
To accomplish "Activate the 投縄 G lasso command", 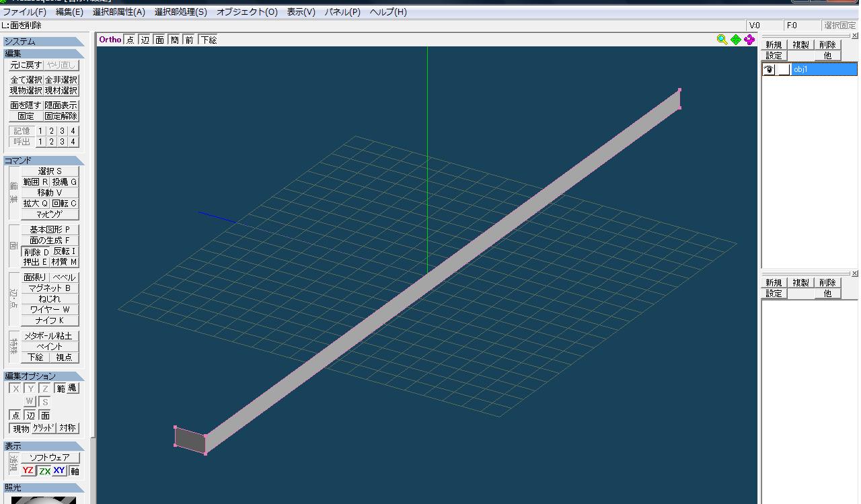I will point(65,182).
